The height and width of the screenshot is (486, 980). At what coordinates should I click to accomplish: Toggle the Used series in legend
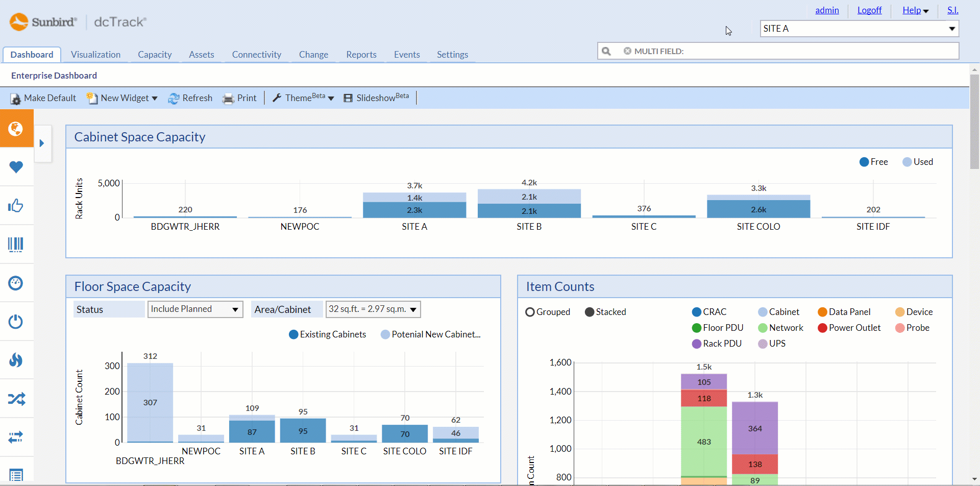917,162
